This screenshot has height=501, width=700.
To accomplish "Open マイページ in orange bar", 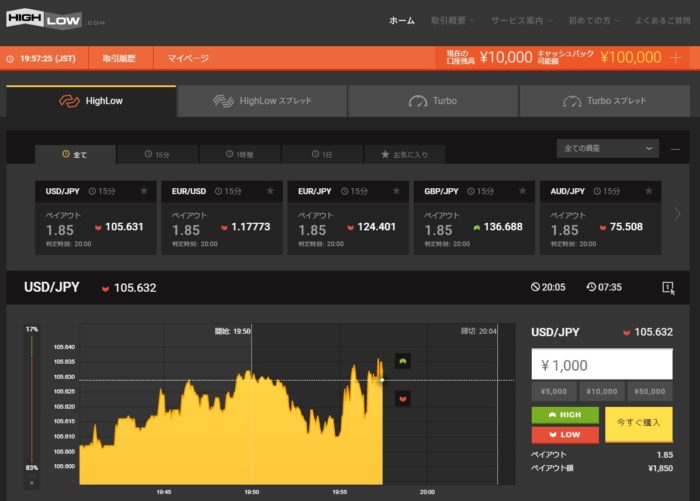I will pyautogui.click(x=188, y=58).
